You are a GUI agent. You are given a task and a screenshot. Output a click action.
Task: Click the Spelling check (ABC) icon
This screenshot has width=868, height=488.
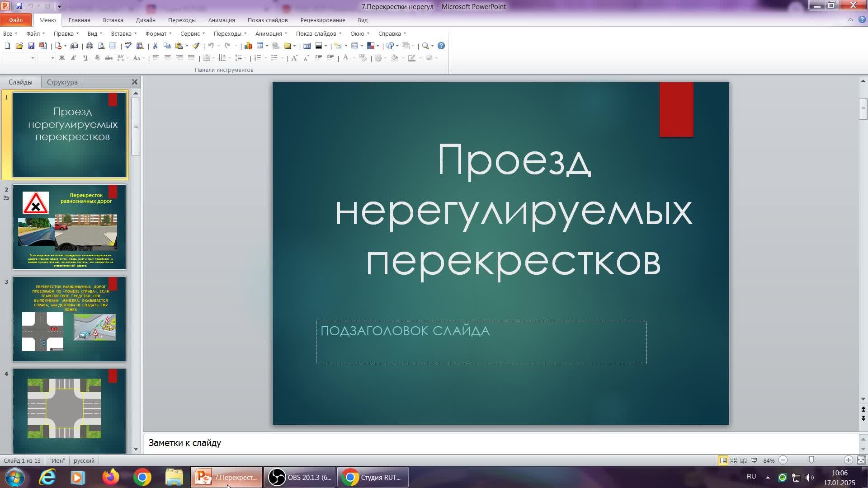point(128,46)
